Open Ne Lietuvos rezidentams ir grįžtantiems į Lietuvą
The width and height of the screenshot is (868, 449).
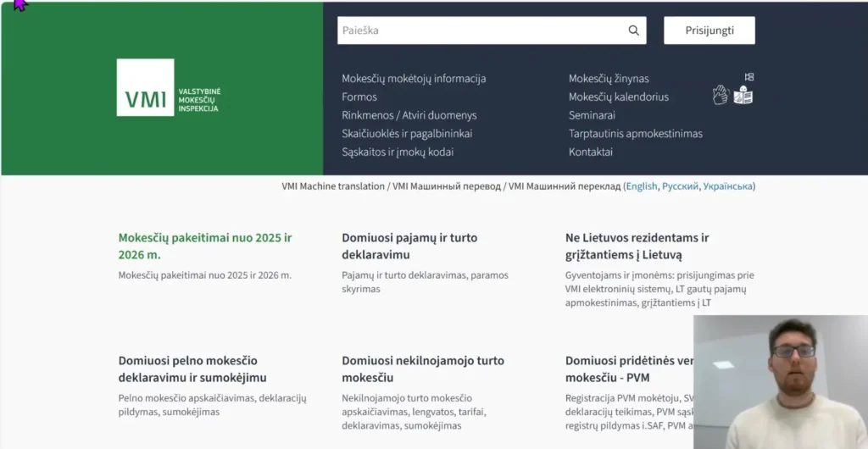coord(637,246)
